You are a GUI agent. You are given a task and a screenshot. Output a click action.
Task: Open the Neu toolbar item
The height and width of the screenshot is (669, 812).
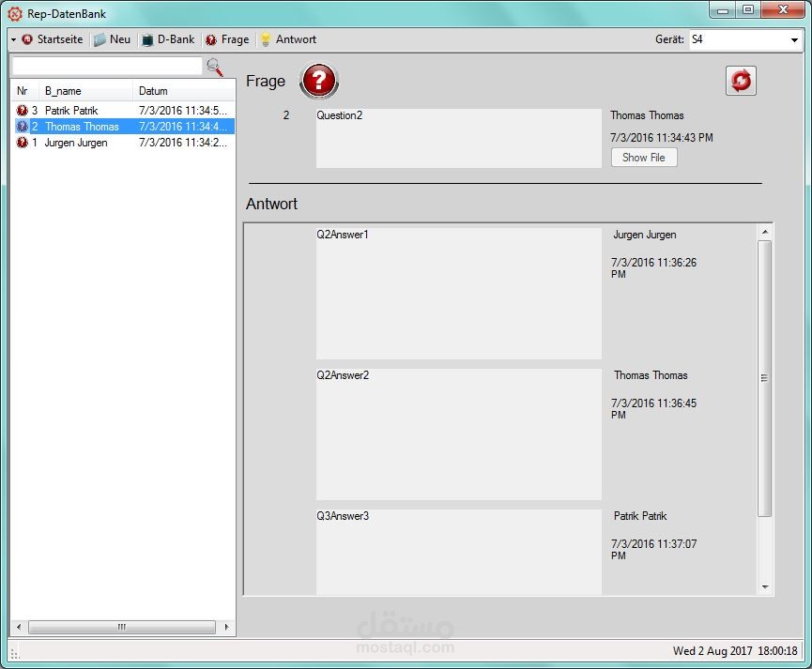click(113, 39)
